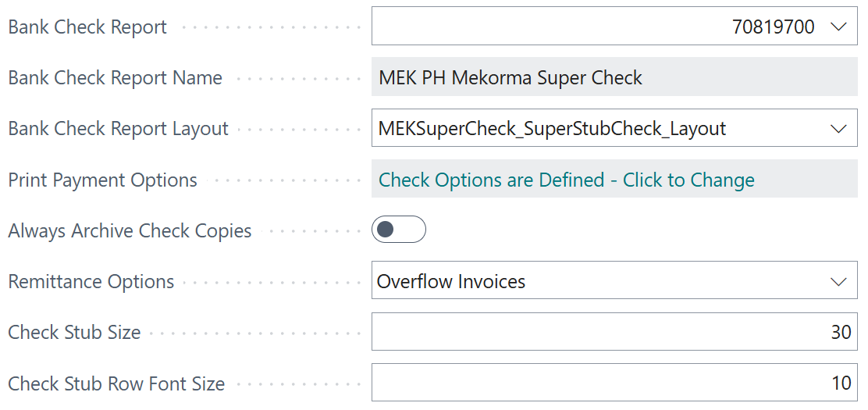This screenshot has height=410, width=868.
Task: Select the Overflow Invoices value text
Action: coord(451,281)
